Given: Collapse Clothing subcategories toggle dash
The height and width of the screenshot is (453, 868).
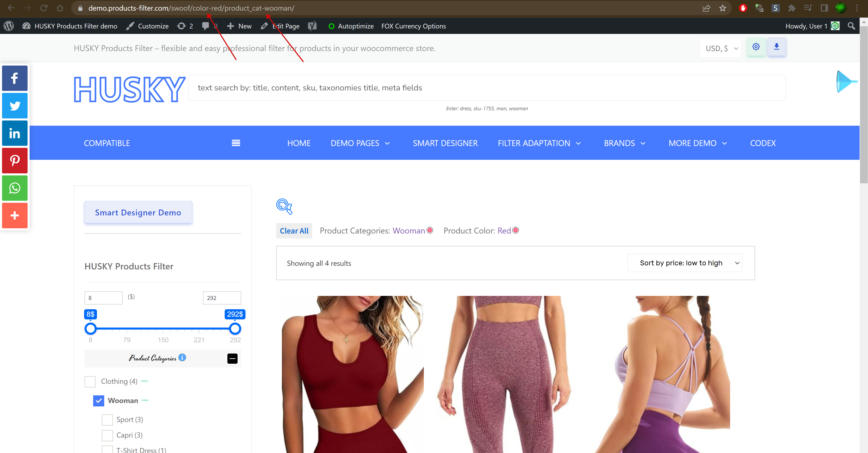Looking at the screenshot, I should 145,381.
